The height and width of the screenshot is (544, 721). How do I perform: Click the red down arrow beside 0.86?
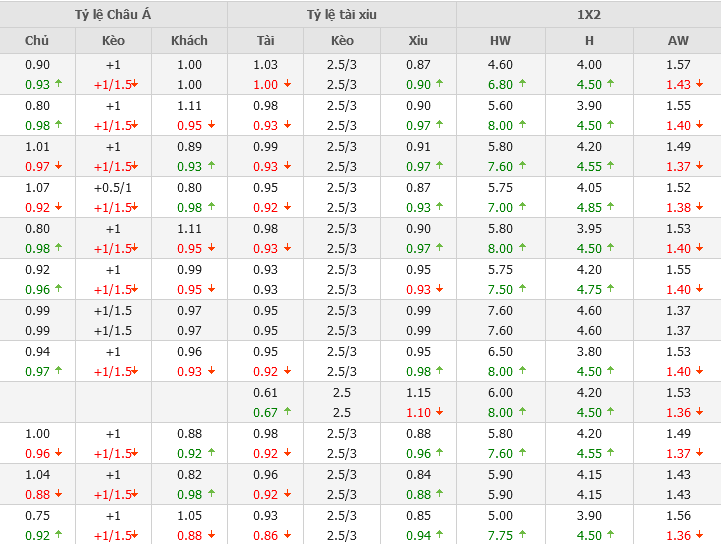pos(287,535)
